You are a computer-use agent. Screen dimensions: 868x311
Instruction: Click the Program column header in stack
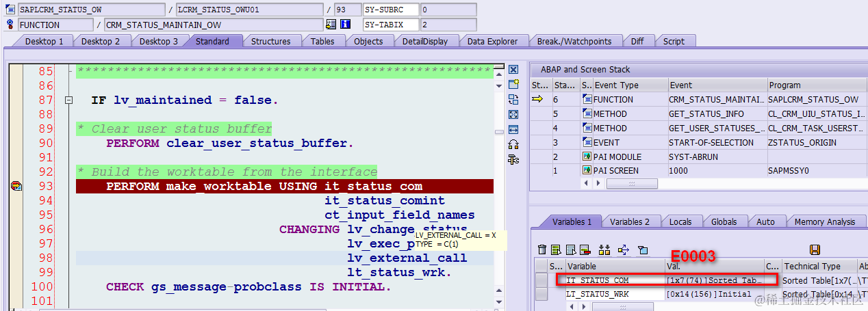[817, 85]
